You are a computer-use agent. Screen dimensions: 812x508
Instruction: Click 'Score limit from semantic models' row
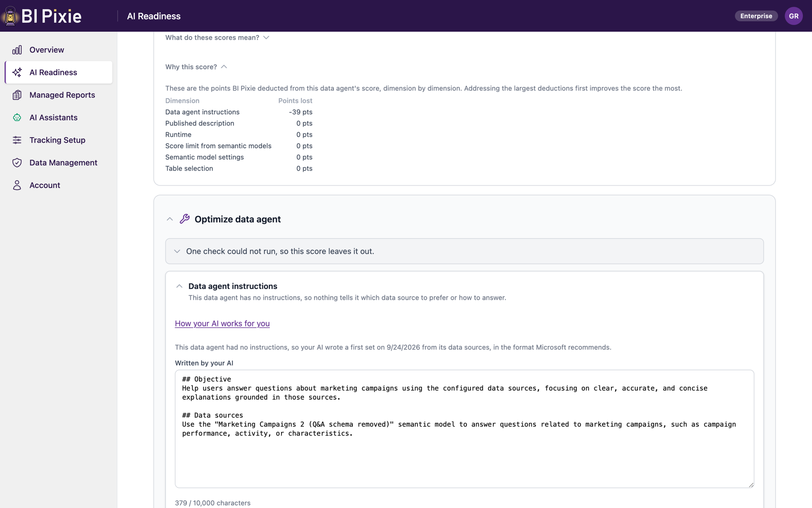coord(239,146)
